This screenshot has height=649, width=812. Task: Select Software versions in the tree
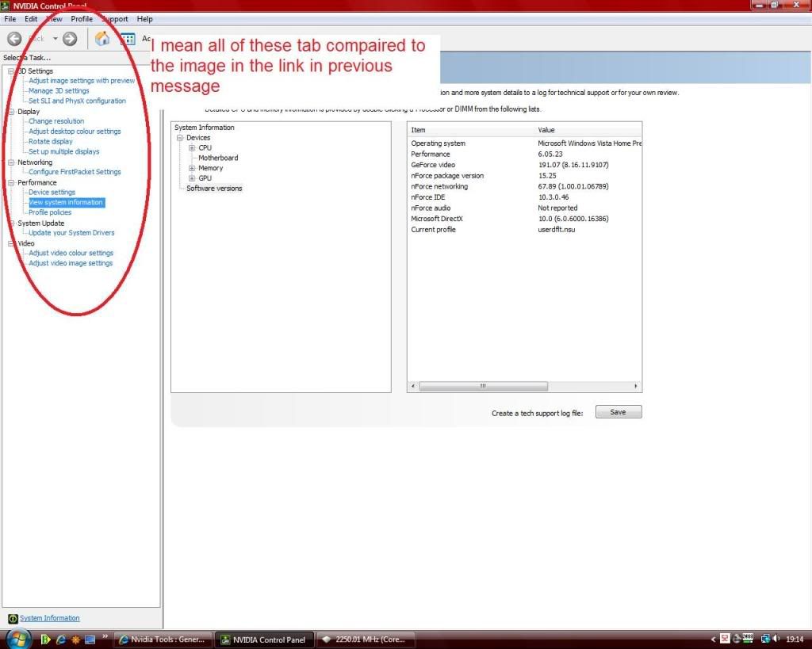point(214,189)
